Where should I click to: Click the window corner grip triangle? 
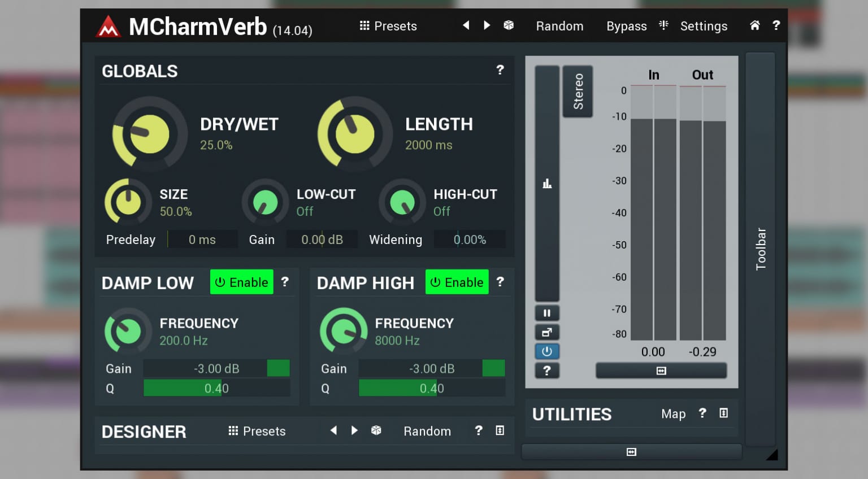coord(772,454)
